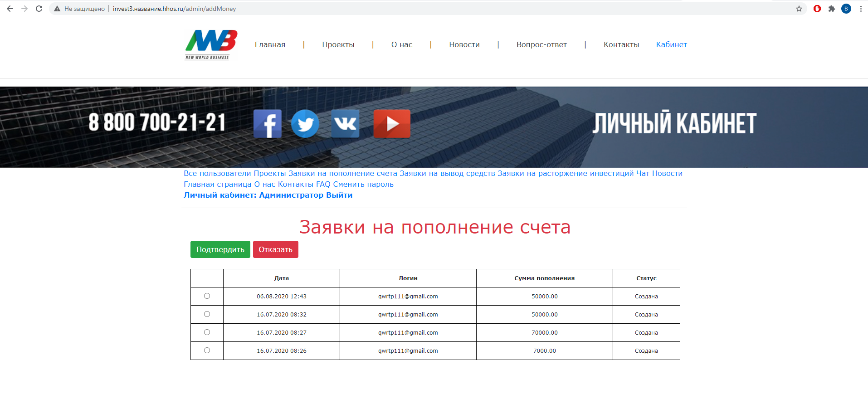The height and width of the screenshot is (409, 868).
Task: Open the Контакты item in top navigation
Action: click(x=621, y=44)
